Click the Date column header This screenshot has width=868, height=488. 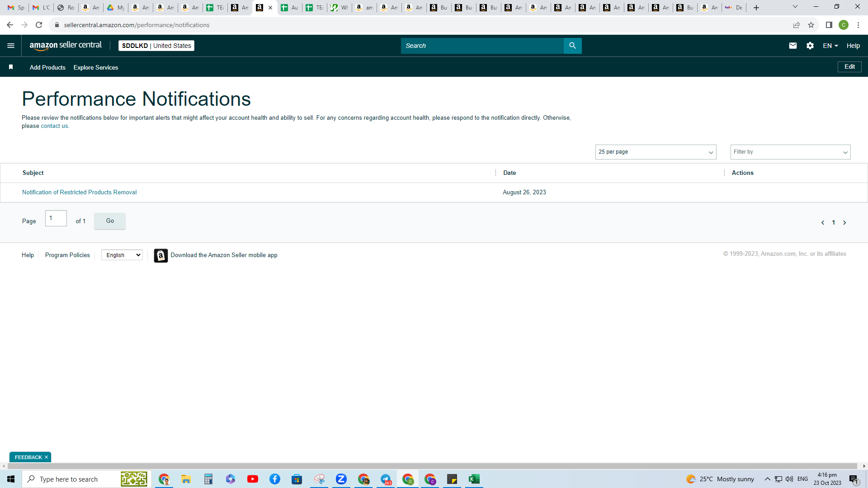pyautogui.click(x=509, y=173)
